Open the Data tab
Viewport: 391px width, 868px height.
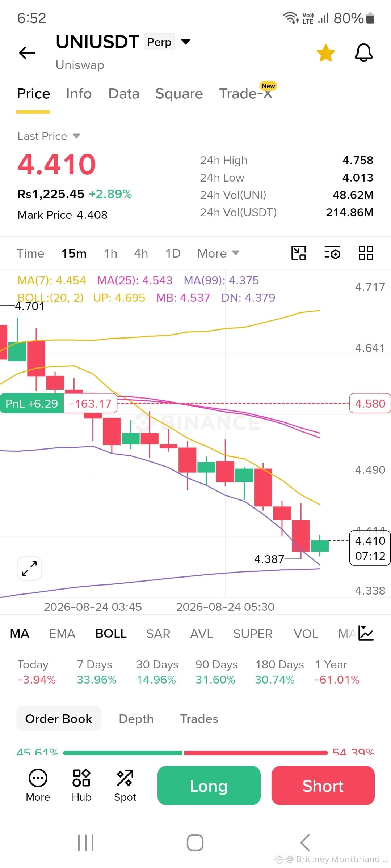tap(124, 94)
